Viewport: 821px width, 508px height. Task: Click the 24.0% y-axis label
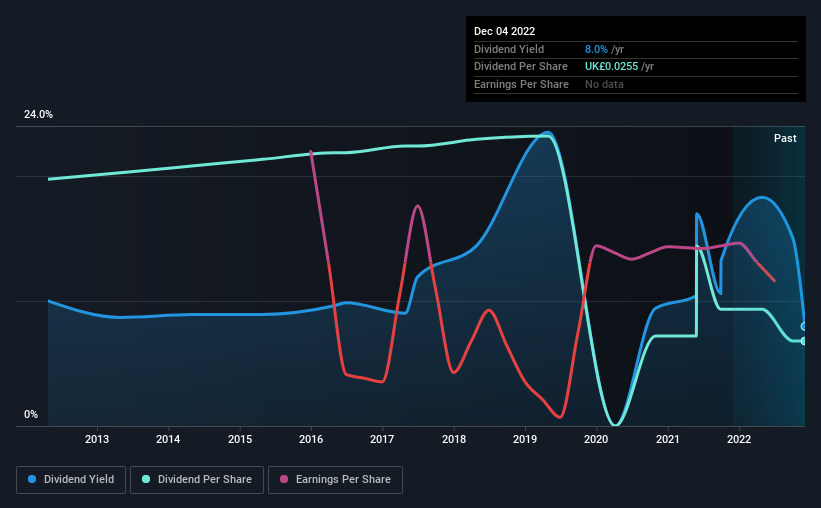[38, 115]
